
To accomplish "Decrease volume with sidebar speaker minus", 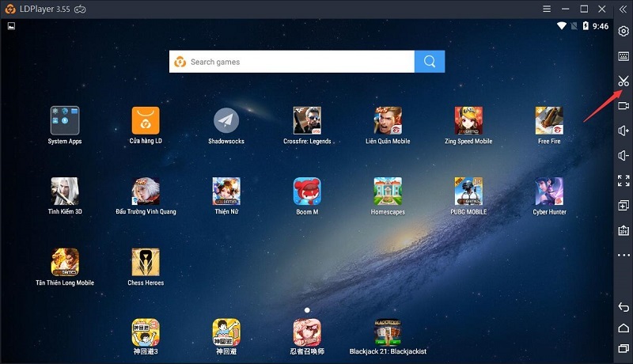I will click(x=624, y=155).
